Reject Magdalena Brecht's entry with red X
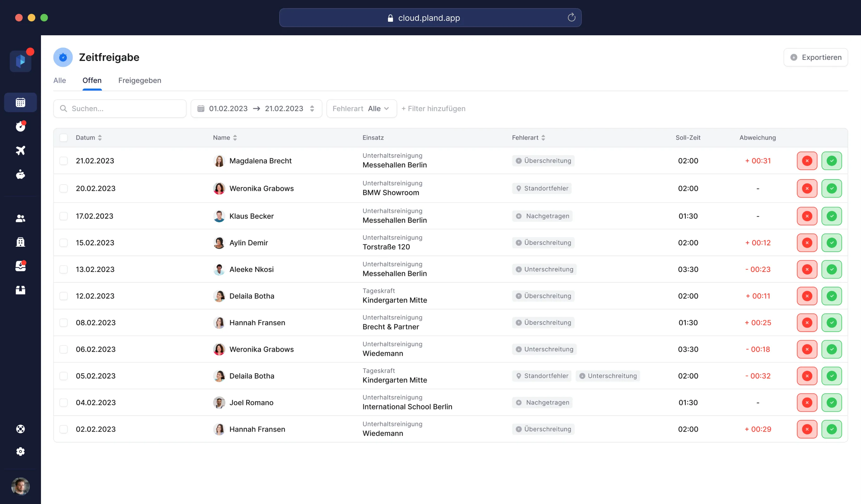 click(807, 161)
